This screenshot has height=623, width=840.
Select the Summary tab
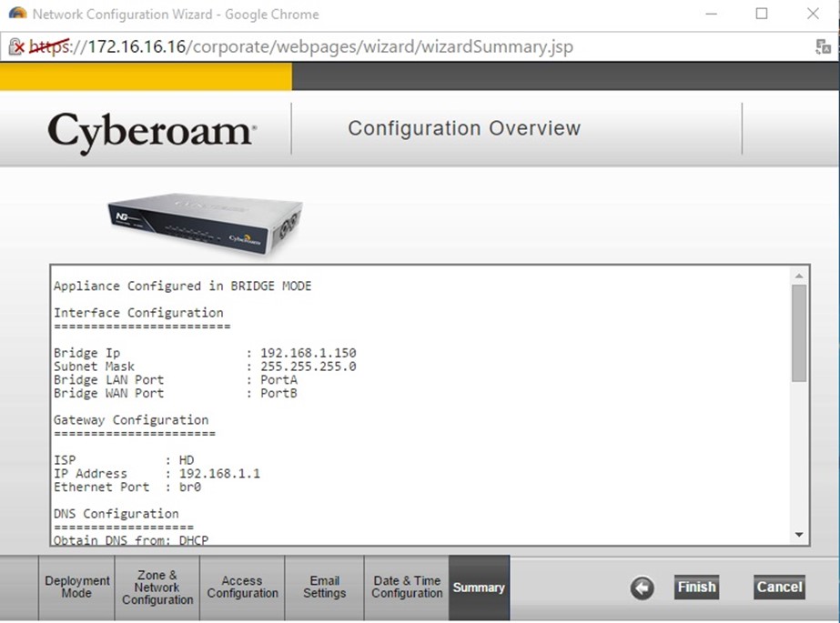pos(479,588)
